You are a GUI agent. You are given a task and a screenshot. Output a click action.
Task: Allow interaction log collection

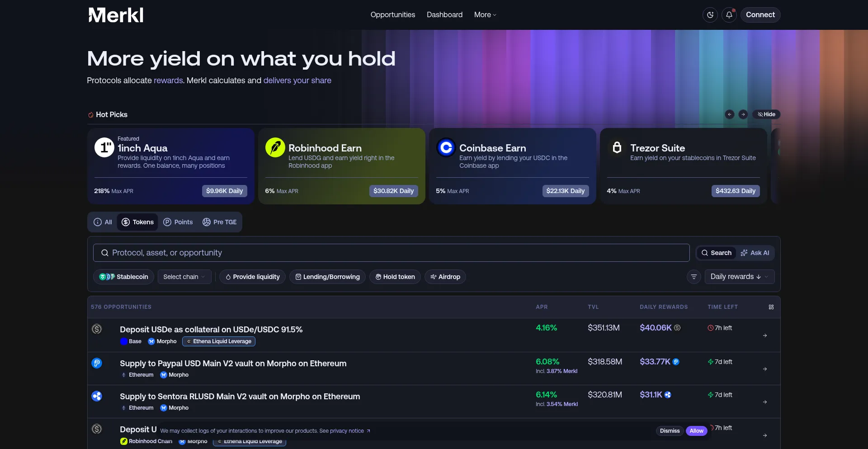(x=696, y=431)
